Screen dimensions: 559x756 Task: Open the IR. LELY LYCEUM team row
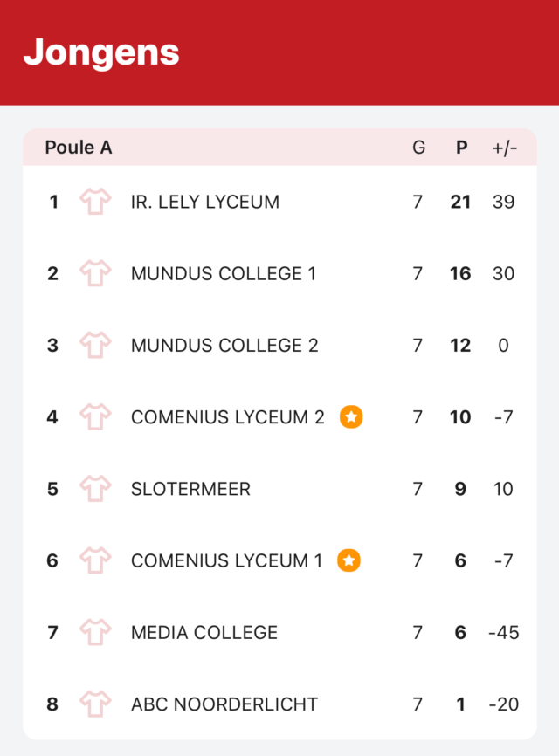point(279,202)
